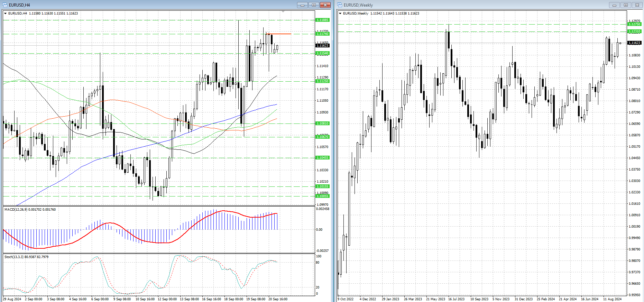Click the 1.10055 green price label on the H4 chart
This screenshot has height=302, width=644.
tap(323, 196)
